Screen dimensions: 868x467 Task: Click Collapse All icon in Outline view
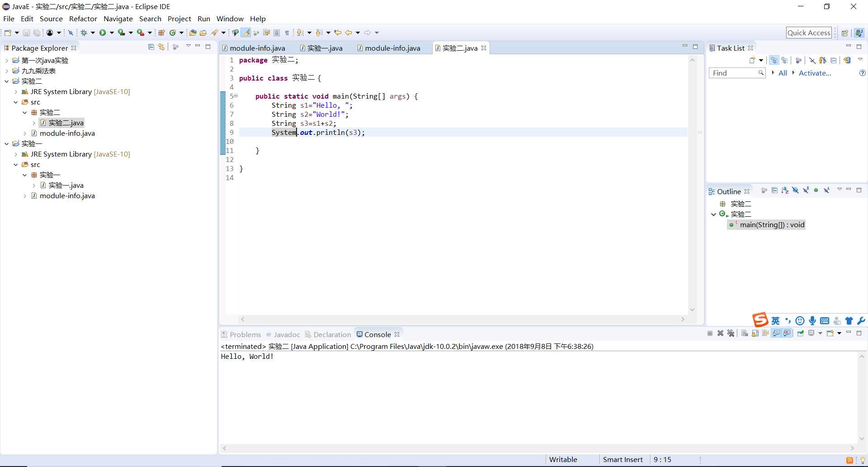coord(774,191)
